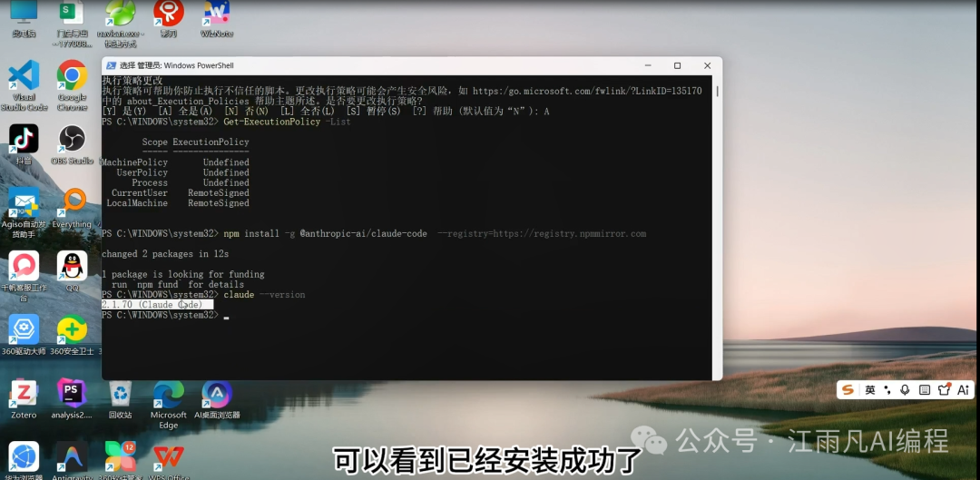Screen dimensions: 980x480
Task: Open the navicat.exe shortcut on desktop
Action: point(121,22)
